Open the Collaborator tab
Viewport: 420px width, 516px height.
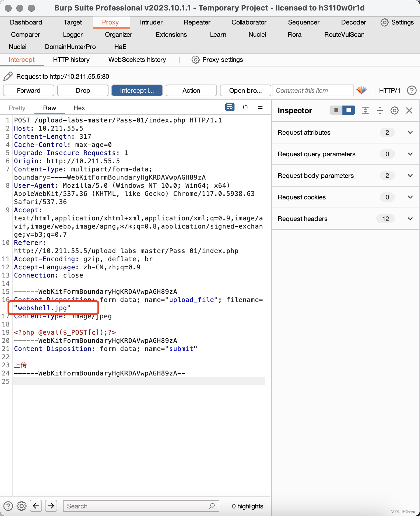pyautogui.click(x=249, y=22)
